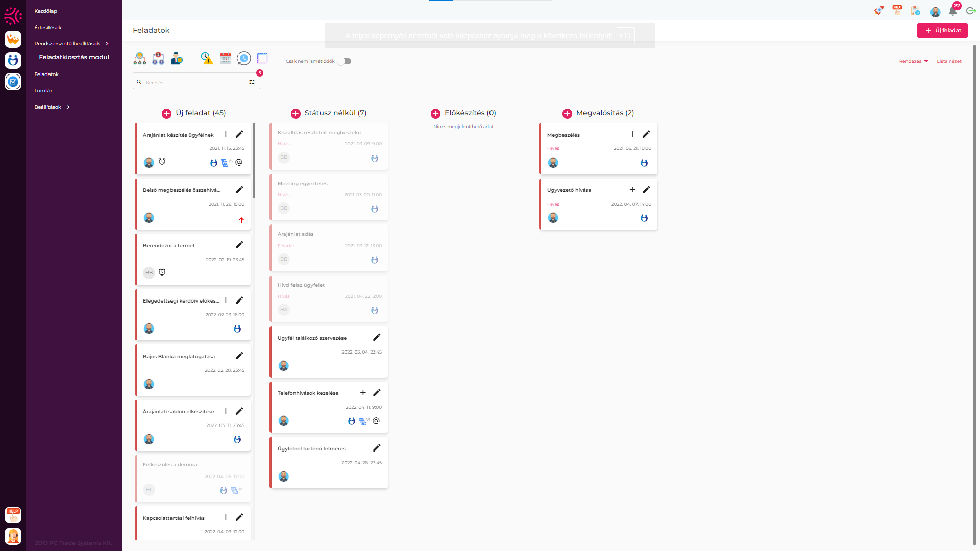
Task: Click the Új feladat button
Action: [x=942, y=31]
